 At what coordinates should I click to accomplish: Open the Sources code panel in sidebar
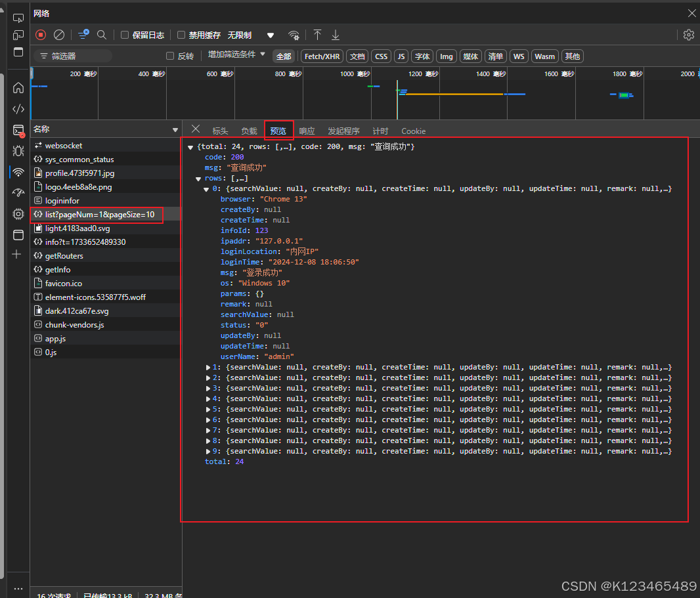click(x=18, y=109)
